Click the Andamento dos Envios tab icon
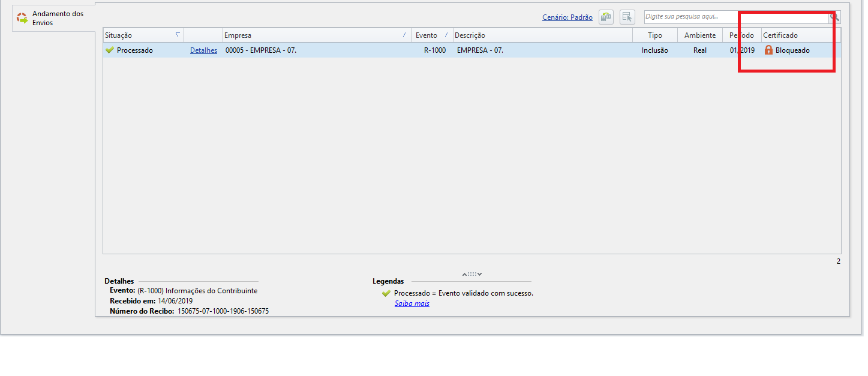 pos(22,18)
